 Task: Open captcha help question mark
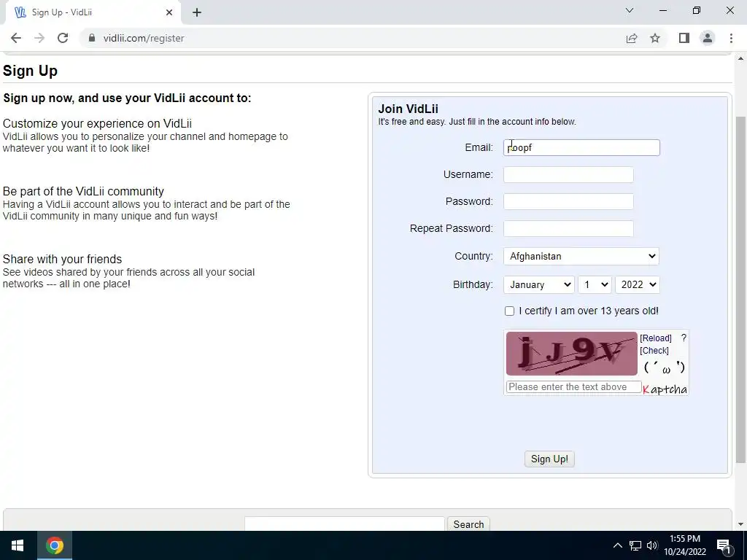[684, 338]
